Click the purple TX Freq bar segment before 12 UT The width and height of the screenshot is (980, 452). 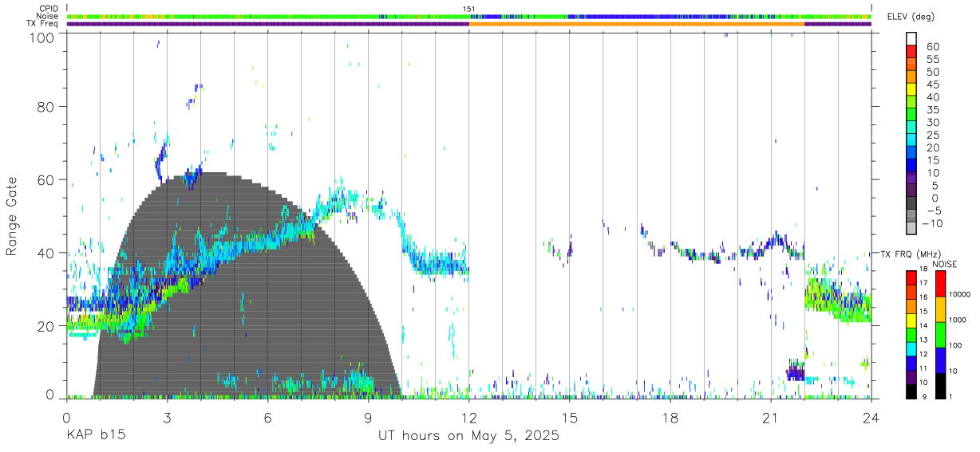(x=267, y=24)
